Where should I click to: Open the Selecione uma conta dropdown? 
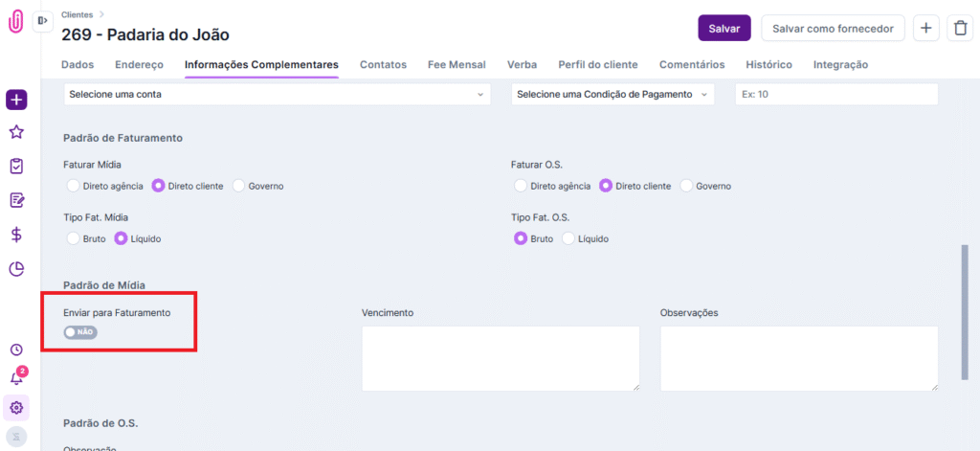(277, 95)
